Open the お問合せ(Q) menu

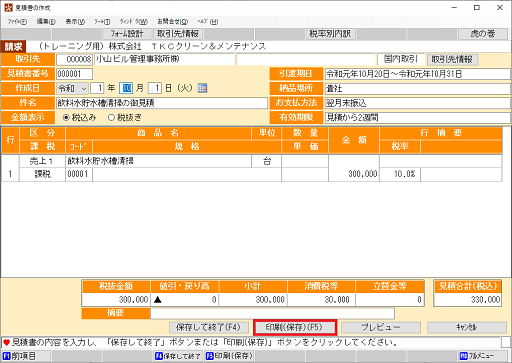173,22
